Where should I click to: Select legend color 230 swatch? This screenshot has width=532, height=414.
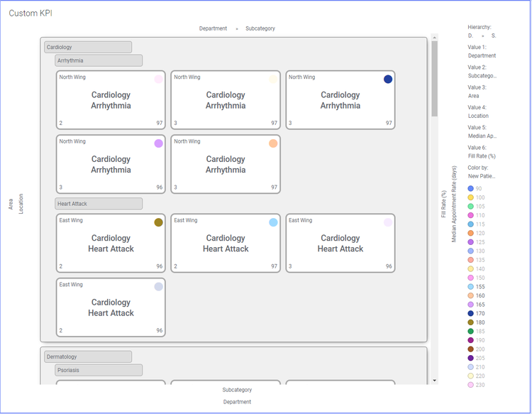coord(470,385)
